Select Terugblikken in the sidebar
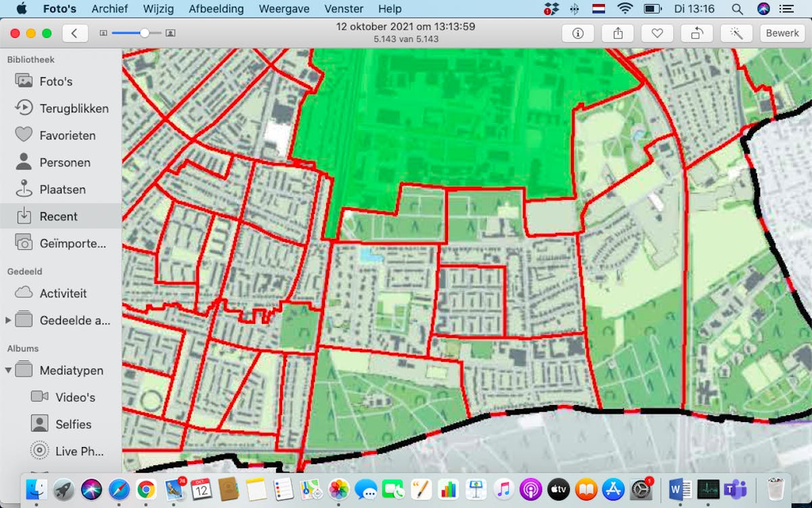The width and height of the screenshot is (812, 508). (74, 108)
